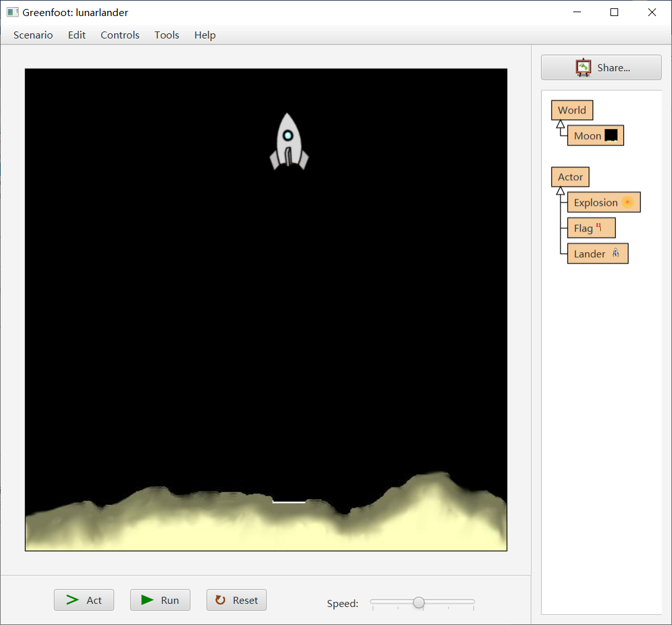Open the Controls menu
The width and height of the screenshot is (672, 625).
(120, 35)
